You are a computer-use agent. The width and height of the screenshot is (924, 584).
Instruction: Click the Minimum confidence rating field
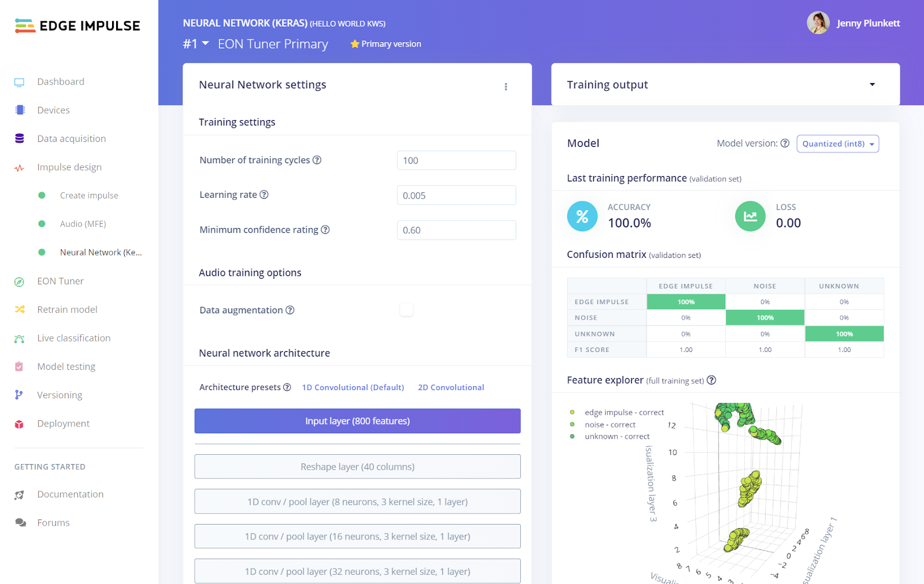(456, 230)
